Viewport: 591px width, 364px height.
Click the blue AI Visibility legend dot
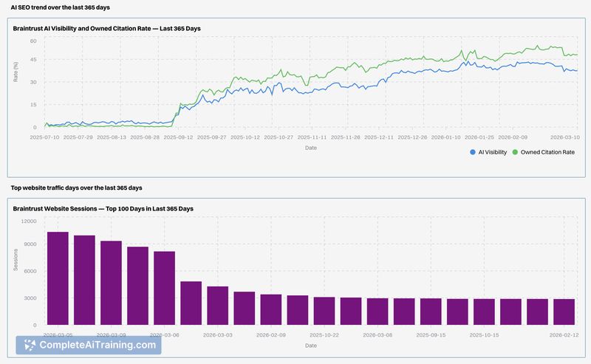click(473, 152)
